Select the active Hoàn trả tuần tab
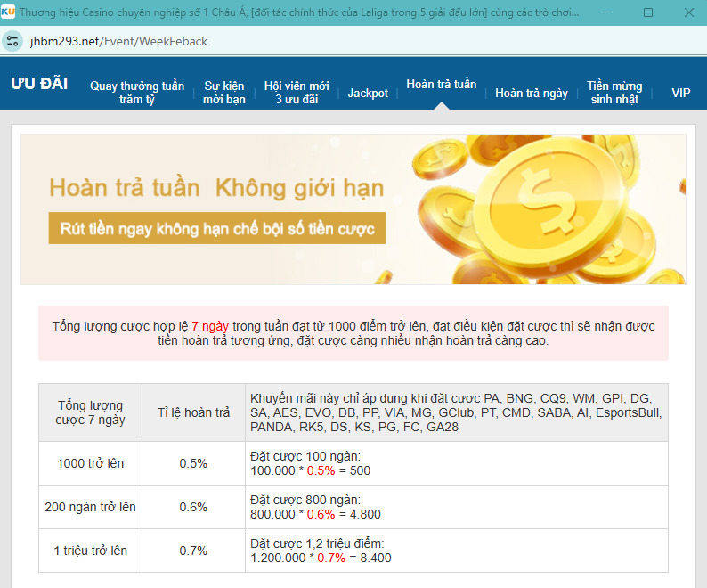Screen dimensions: 707x588 coord(441,85)
